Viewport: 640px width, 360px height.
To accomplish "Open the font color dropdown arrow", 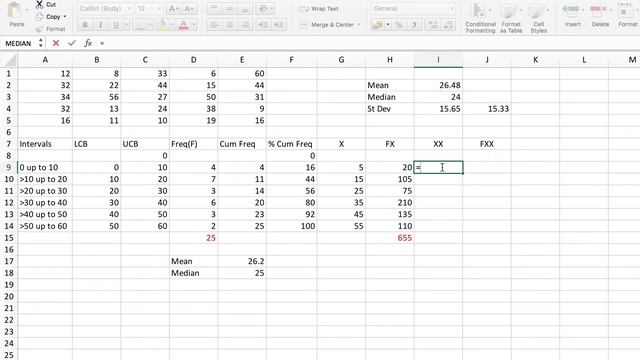I will [x=193, y=25].
